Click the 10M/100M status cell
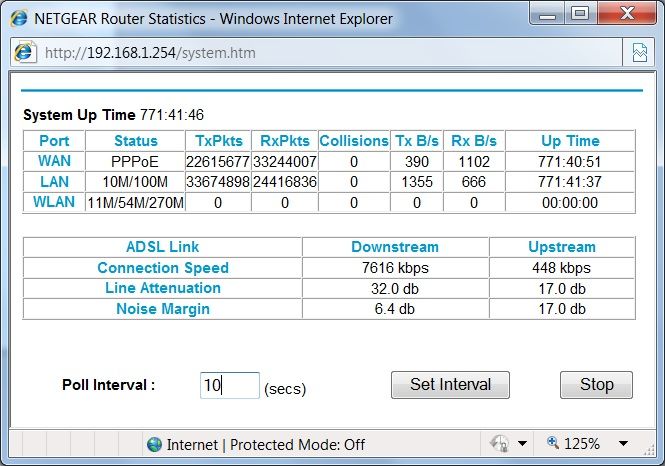Screen dimensions: 665x466 coord(135,182)
